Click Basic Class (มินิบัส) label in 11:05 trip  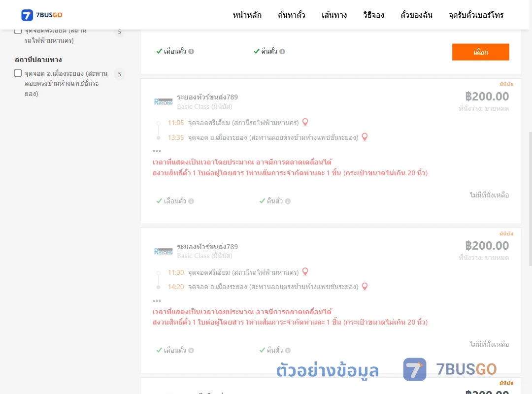coord(204,106)
